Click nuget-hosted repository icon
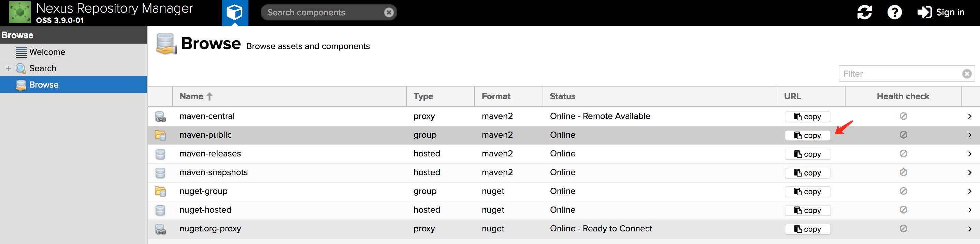 pyautogui.click(x=160, y=210)
